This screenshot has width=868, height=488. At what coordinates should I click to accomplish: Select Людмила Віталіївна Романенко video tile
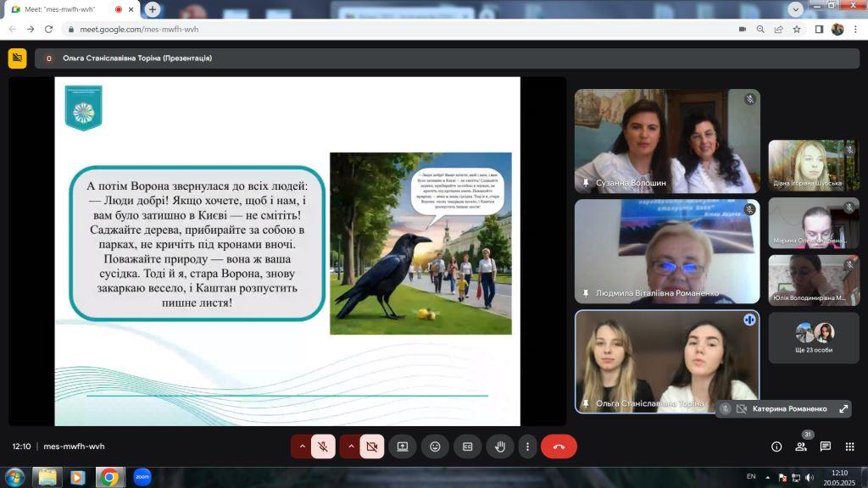point(667,251)
